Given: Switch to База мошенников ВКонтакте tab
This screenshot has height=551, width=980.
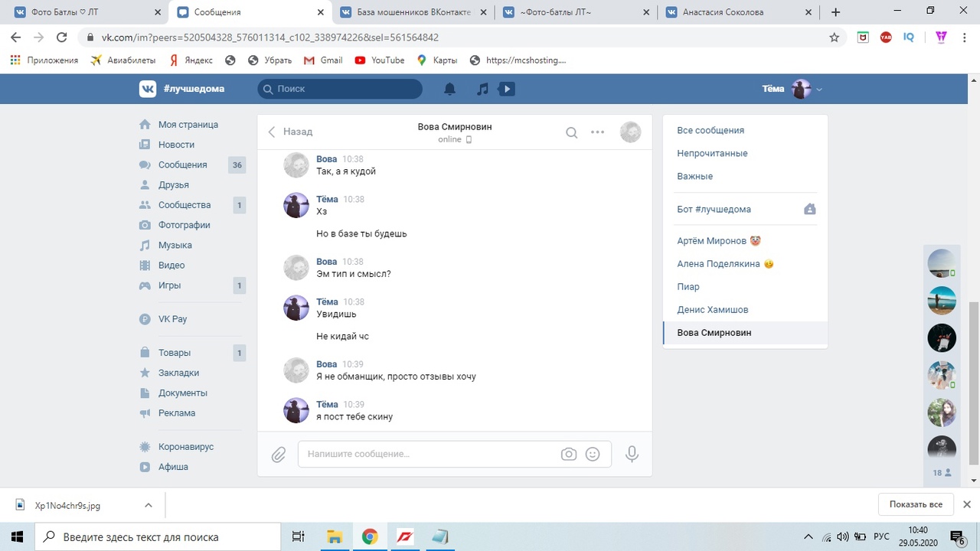Looking at the screenshot, I should 412,12.
